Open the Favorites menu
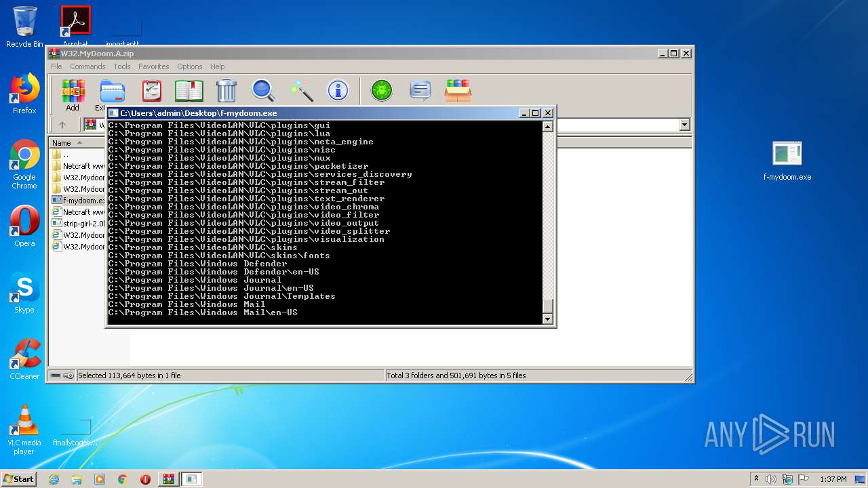868x488 pixels. pyautogui.click(x=154, y=66)
